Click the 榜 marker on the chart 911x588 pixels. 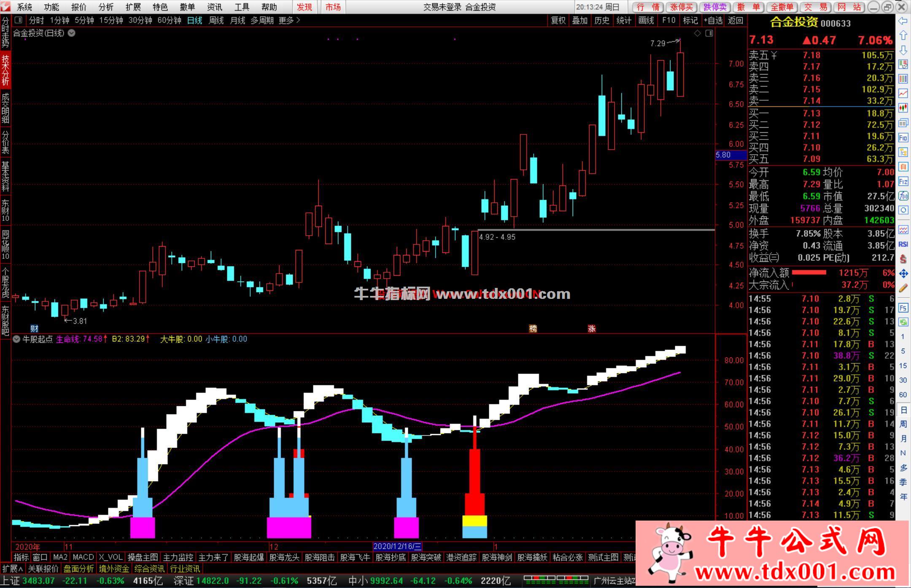533,329
